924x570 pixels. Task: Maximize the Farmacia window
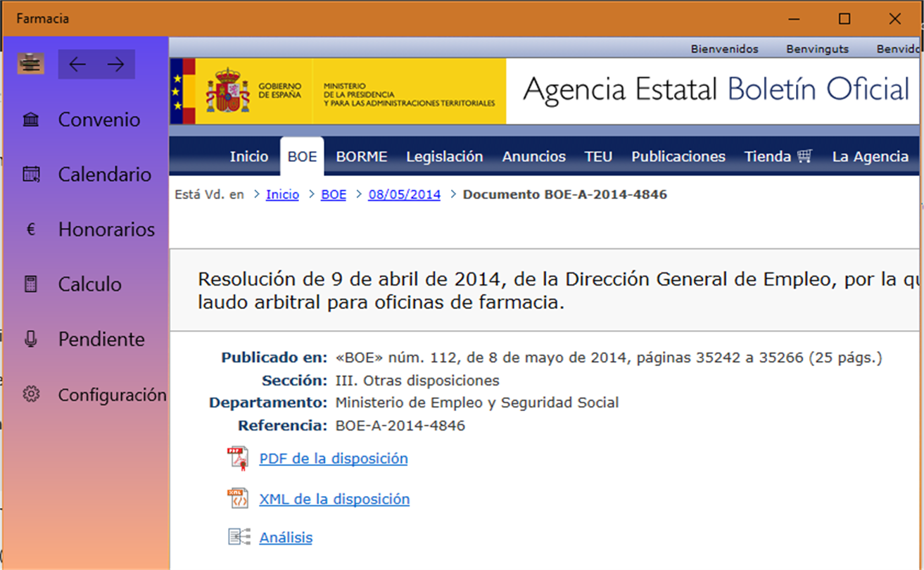[x=844, y=19]
